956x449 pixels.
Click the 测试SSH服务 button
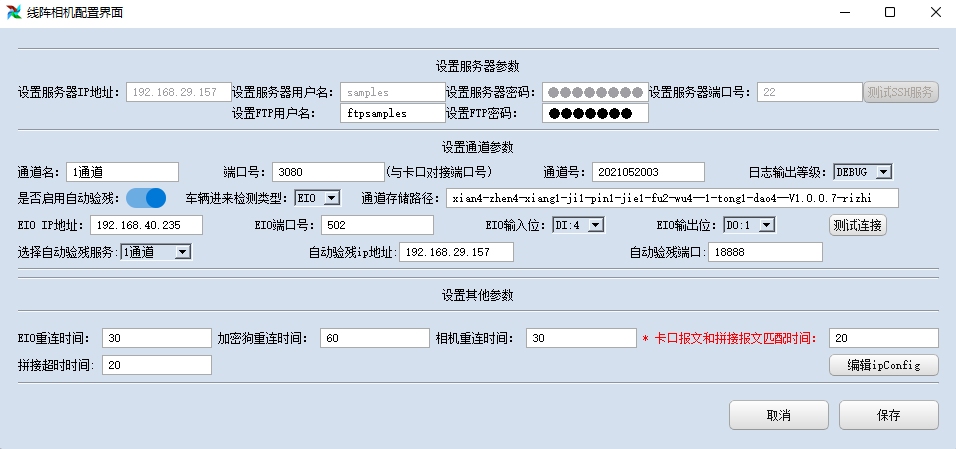coord(901,92)
